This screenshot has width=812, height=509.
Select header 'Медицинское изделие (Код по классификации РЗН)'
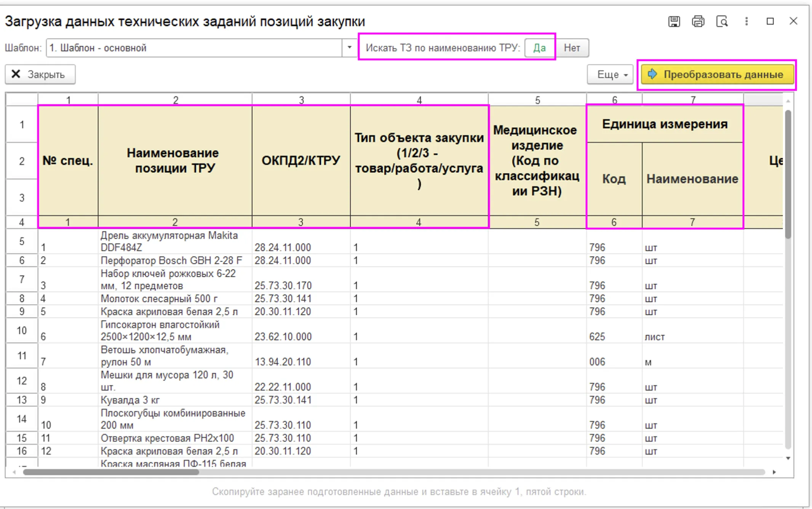[537, 160]
